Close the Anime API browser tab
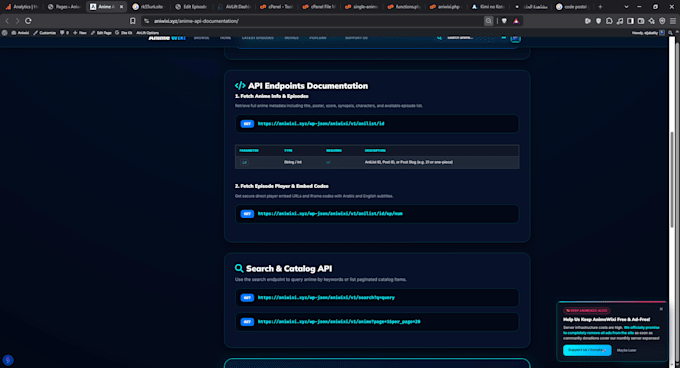The height and width of the screenshot is (368, 680). click(x=121, y=7)
